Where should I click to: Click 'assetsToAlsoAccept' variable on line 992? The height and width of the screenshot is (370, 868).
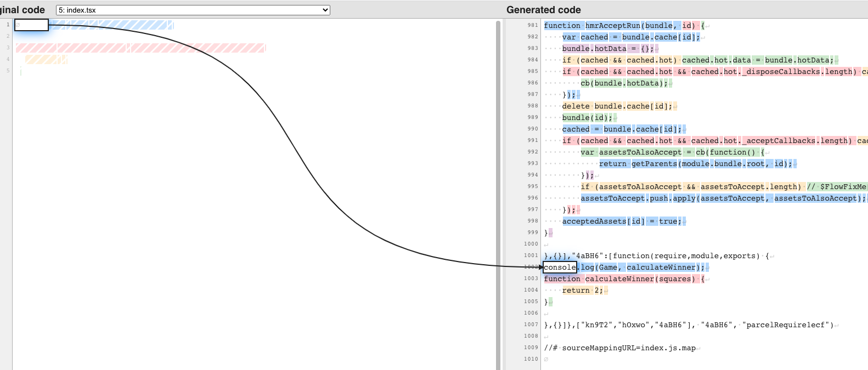640,152
